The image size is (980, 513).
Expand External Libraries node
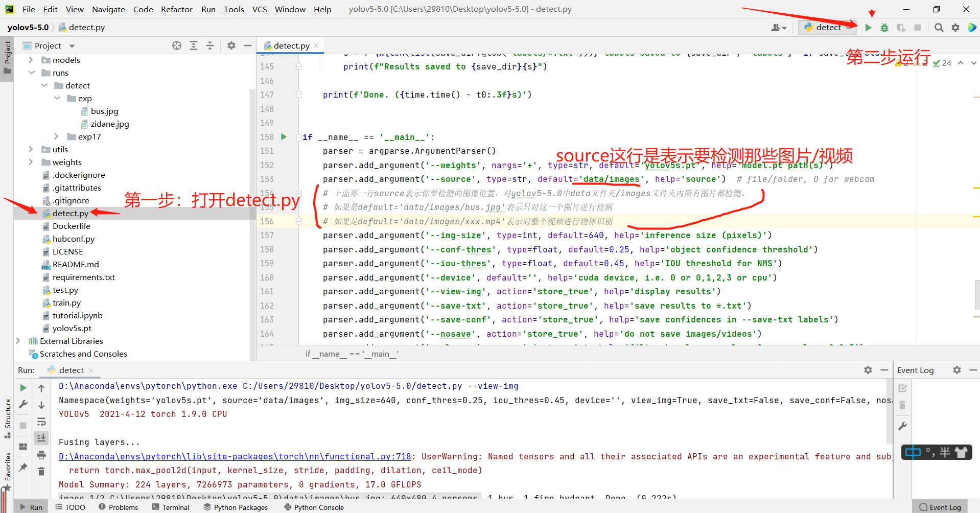click(18, 341)
